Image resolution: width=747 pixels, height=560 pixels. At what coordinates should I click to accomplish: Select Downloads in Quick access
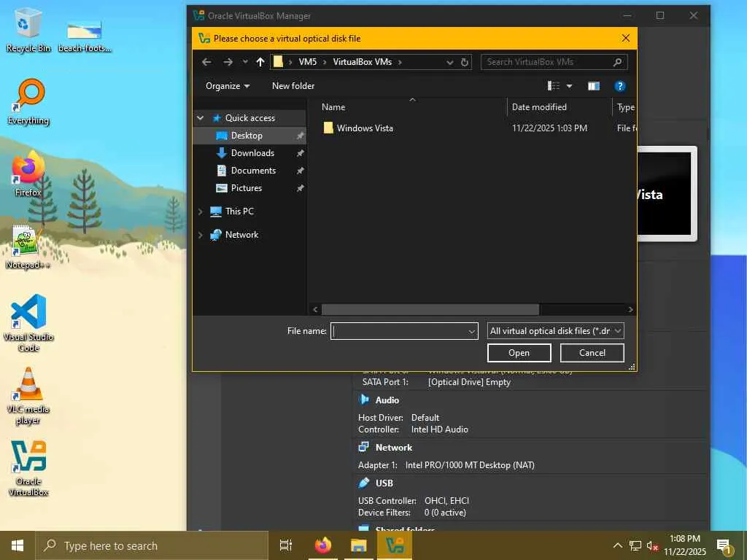(x=252, y=153)
